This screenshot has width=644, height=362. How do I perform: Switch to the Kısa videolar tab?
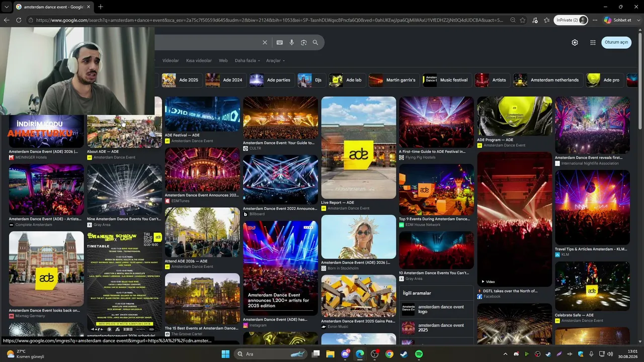click(x=199, y=61)
